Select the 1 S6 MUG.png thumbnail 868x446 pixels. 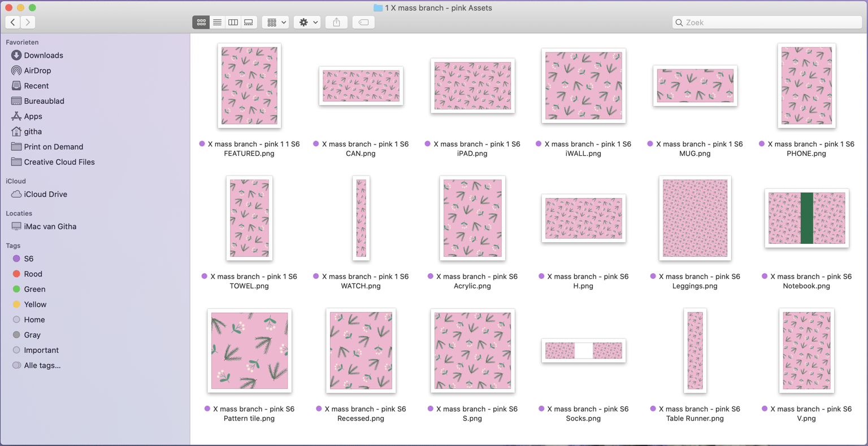point(695,86)
